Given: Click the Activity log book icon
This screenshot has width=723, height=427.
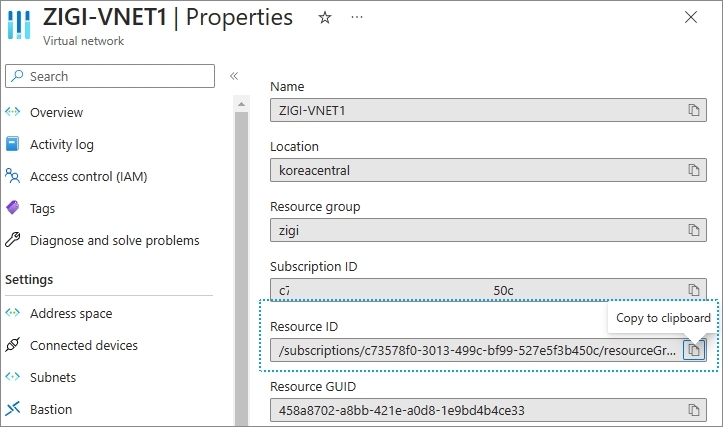Looking at the screenshot, I should [12, 144].
